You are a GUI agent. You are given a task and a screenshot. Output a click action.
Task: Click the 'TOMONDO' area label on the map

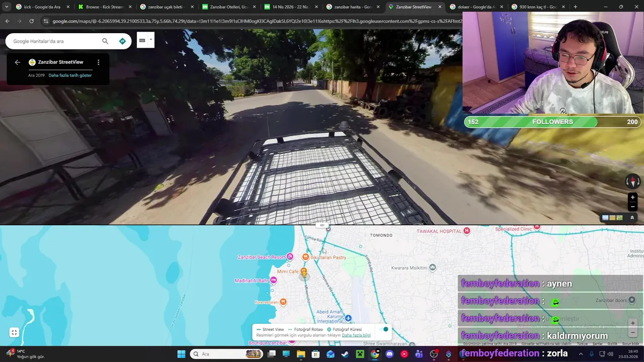point(381,235)
